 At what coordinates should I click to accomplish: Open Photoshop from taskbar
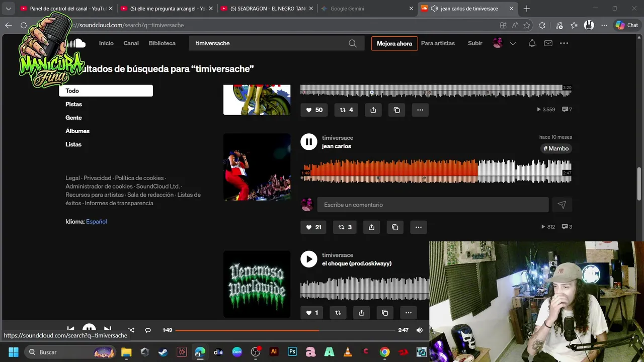(x=292, y=352)
